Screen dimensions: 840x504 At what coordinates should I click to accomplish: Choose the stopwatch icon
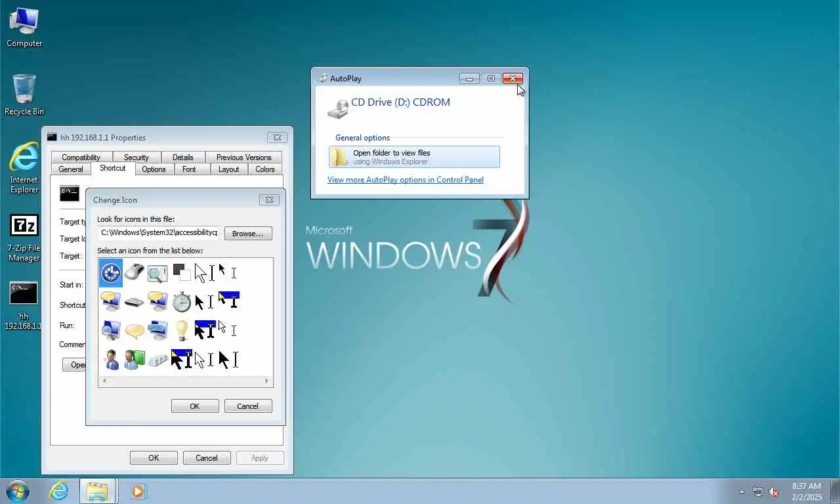(x=181, y=301)
